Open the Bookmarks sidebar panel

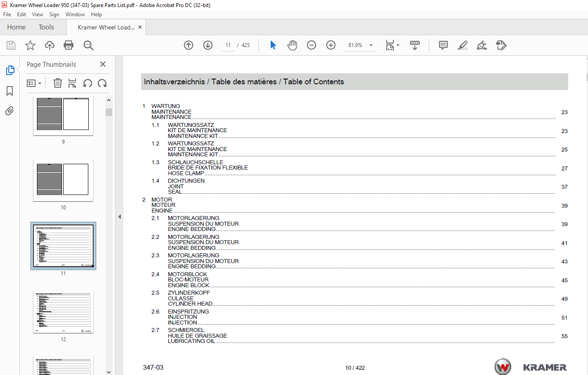click(x=10, y=91)
